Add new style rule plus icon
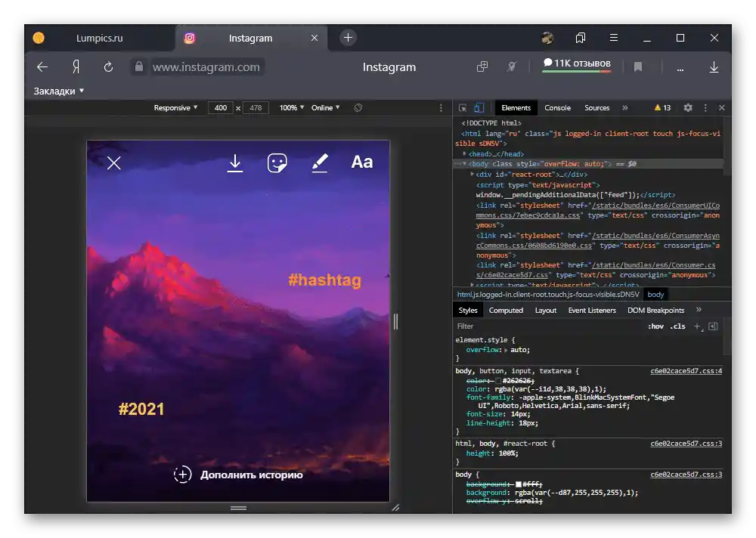The image size is (756, 538). (697, 326)
